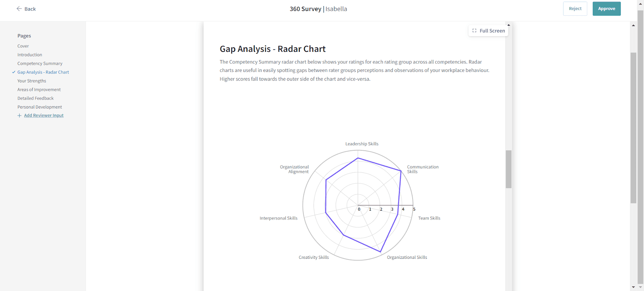The image size is (644, 291).
Task: Open the Add Reviewer Input link
Action: [x=44, y=116]
